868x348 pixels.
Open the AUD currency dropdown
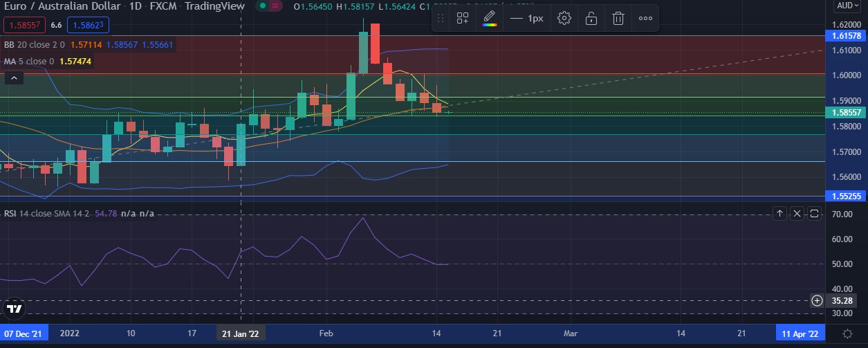click(848, 6)
